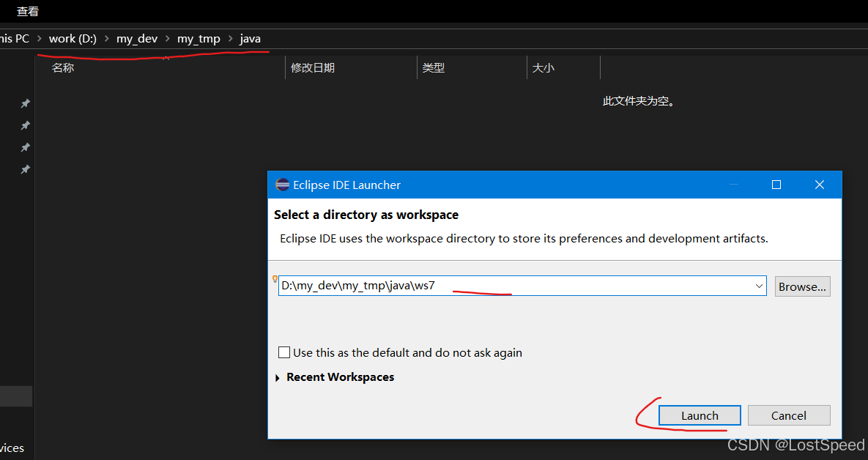
Task: Expand the chevron after 'my_tmp' breadcrumb
Action: tap(230, 39)
